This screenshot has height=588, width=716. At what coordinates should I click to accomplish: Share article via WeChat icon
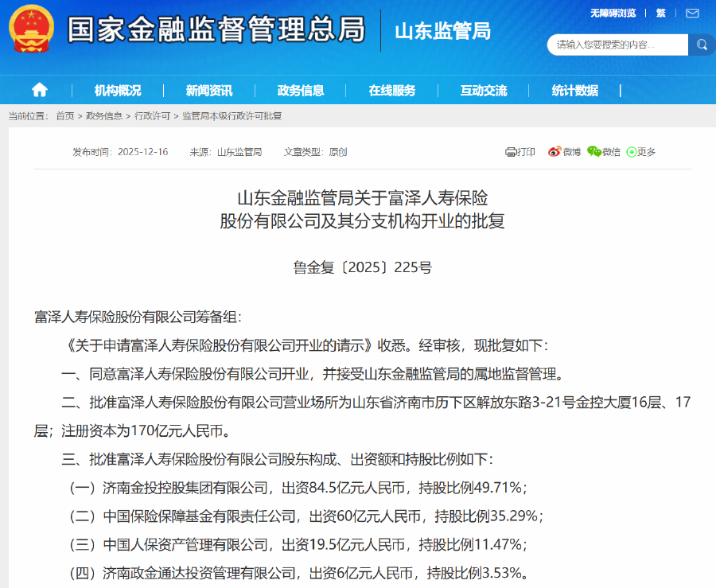tap(594, 152)
